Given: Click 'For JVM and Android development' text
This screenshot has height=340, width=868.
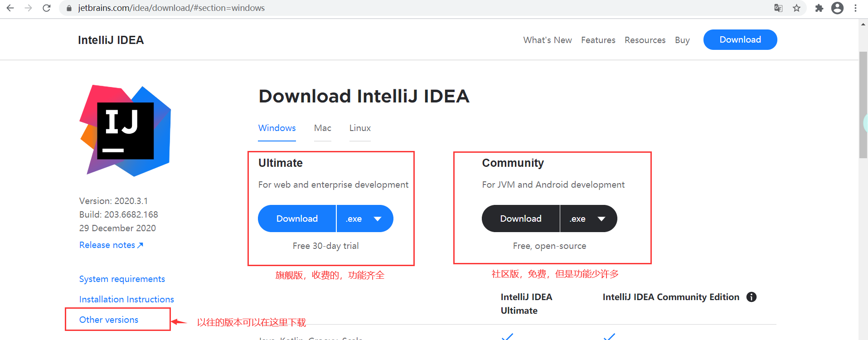Looking at the screenshot, I should [553, 185].
